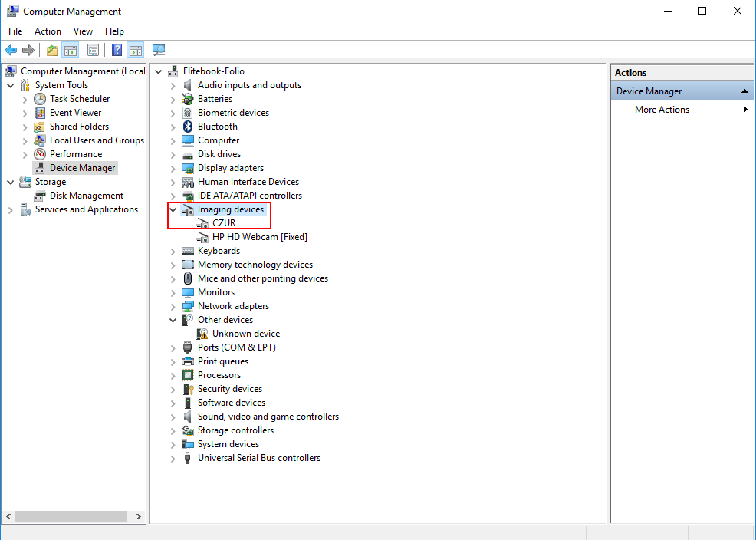This screenshot has width=756, height=540.
Task: Click the Disk Management icon
Action: [x=40, y=196]
